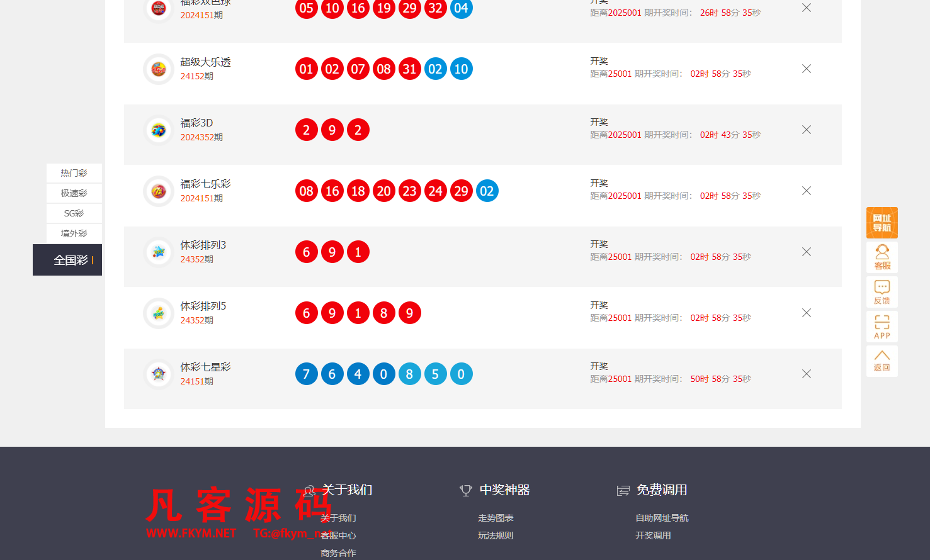The height and width of the screenshot is (560, 930).
Task: Close the 体彩排列5 result row
Action: tap(806, 313)
